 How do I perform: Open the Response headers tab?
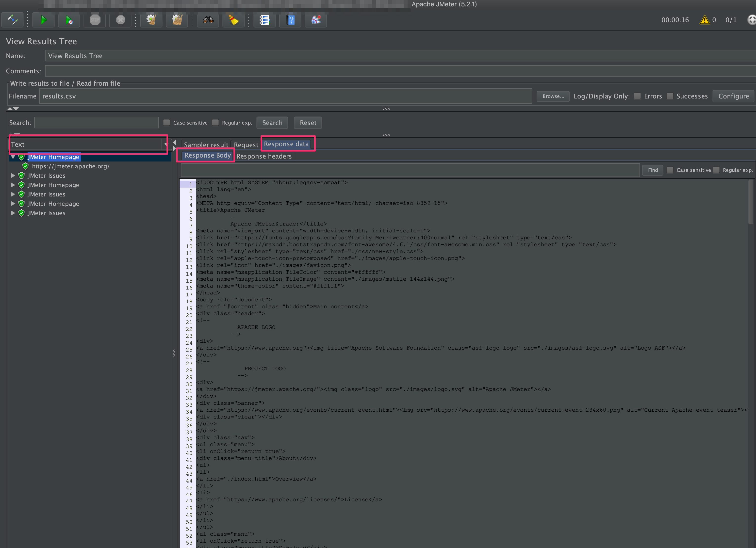coord(264,156)
